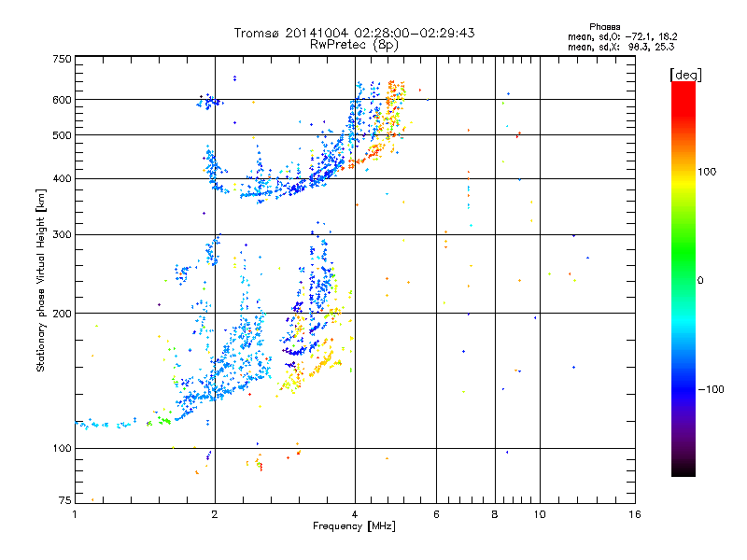Viewport: 747px width, 560px height.
Task: Click the 1 label on frequency axis
Action: (x=75, y=514)
